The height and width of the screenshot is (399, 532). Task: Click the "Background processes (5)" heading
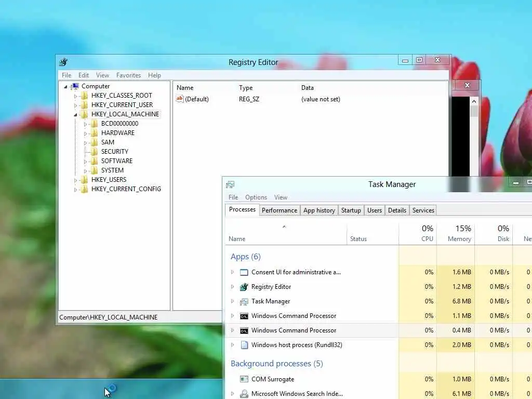coord(277,364)
